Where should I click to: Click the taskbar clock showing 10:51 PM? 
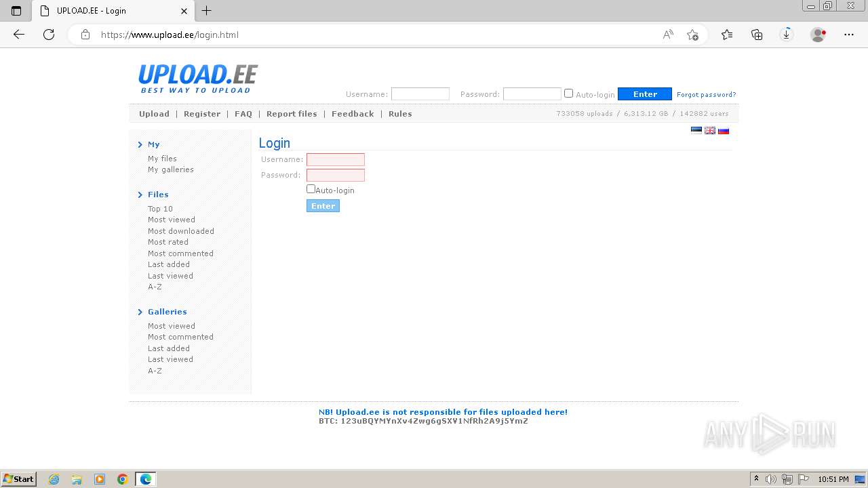pos(833,479)
